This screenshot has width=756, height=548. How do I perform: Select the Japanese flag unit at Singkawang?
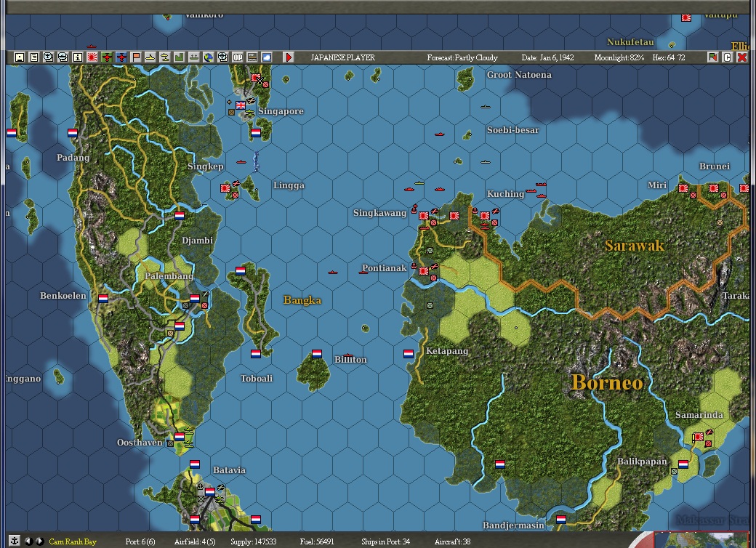424,215
